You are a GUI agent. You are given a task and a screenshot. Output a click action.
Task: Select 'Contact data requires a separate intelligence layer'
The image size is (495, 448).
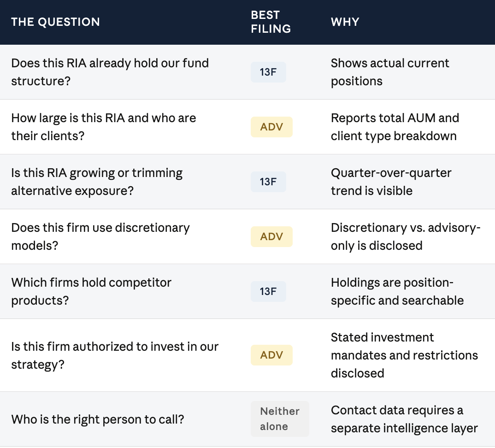click(404, 419)
